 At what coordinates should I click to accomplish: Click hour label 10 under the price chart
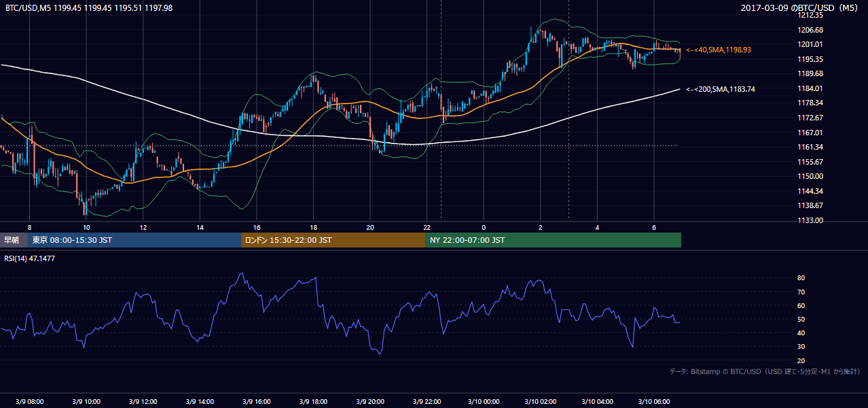[86, 226]
